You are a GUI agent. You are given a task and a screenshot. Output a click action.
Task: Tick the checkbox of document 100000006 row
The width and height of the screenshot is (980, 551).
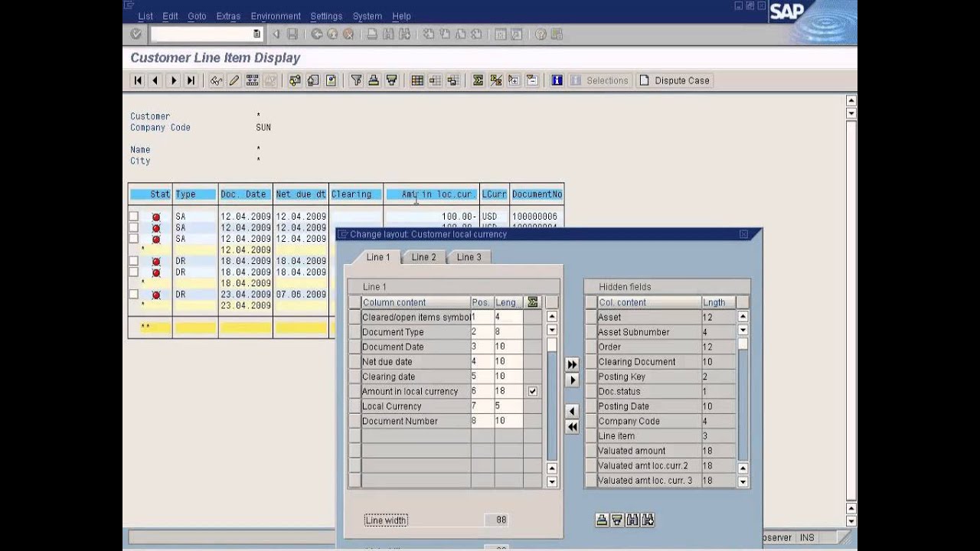pos(134,217)
